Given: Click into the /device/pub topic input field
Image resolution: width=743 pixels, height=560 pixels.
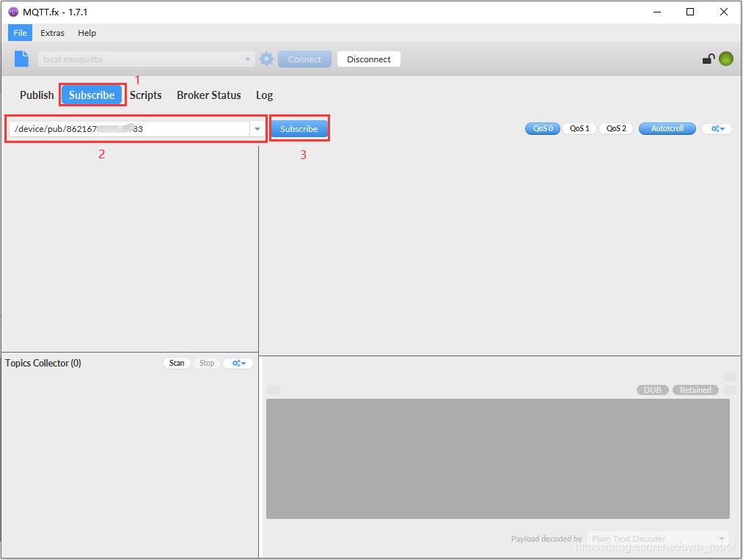Looking at the screenshot, I should pyautogui.click(x=129, y=129).
